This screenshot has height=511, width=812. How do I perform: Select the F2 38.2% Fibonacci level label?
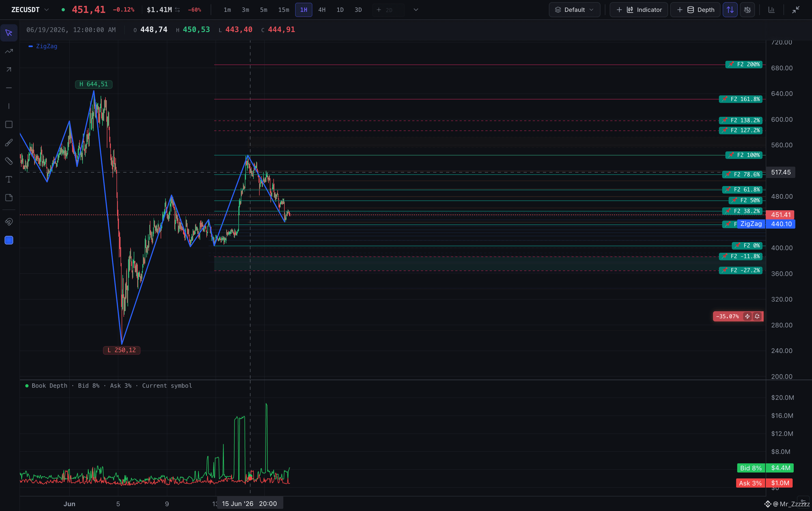coord(742,211)
